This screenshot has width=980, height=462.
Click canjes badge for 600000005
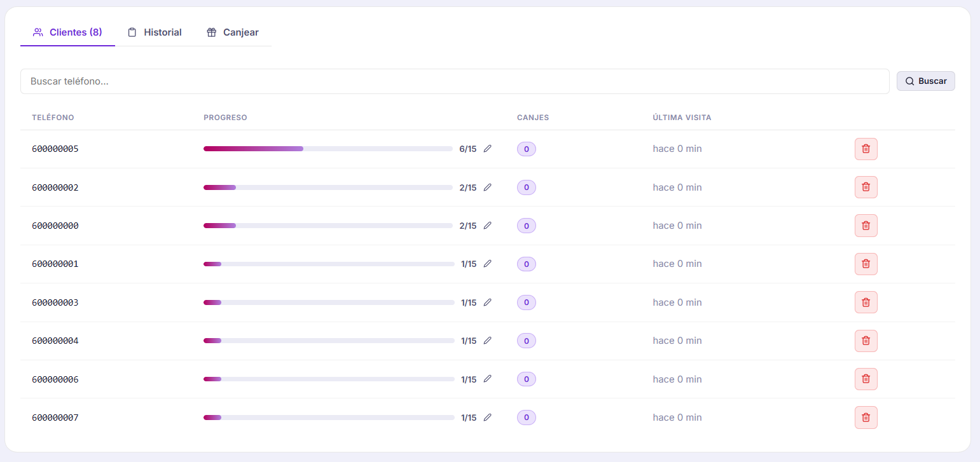coord(526,149)
